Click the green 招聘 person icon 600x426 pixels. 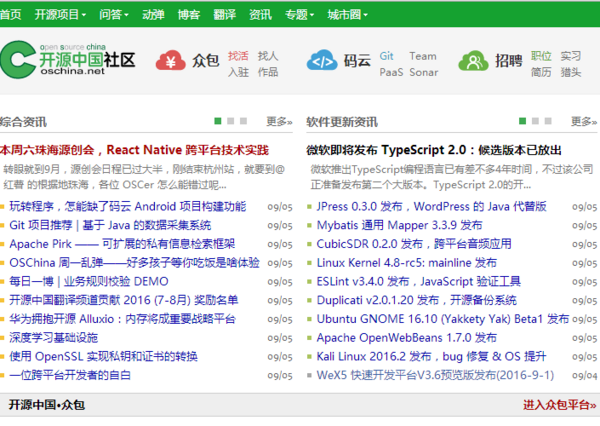(477, 62)
